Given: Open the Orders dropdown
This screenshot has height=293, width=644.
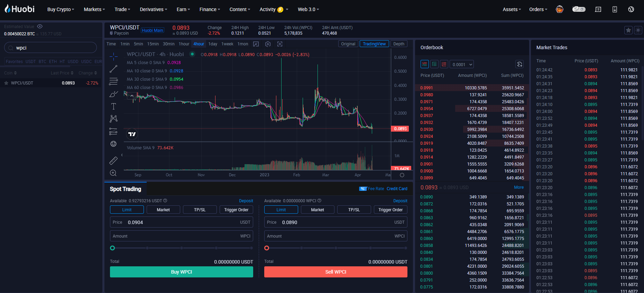Looking at the screenshot, I should [538, 9].
